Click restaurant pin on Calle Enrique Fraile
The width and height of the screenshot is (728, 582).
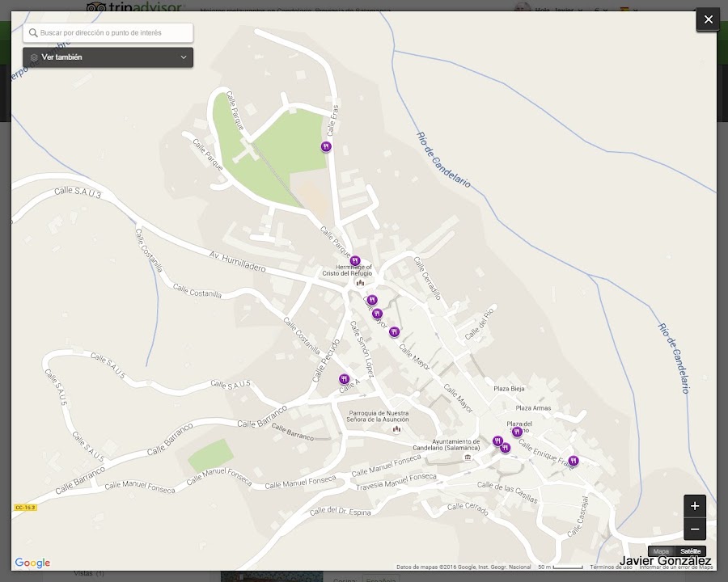(x=574, y=461)
